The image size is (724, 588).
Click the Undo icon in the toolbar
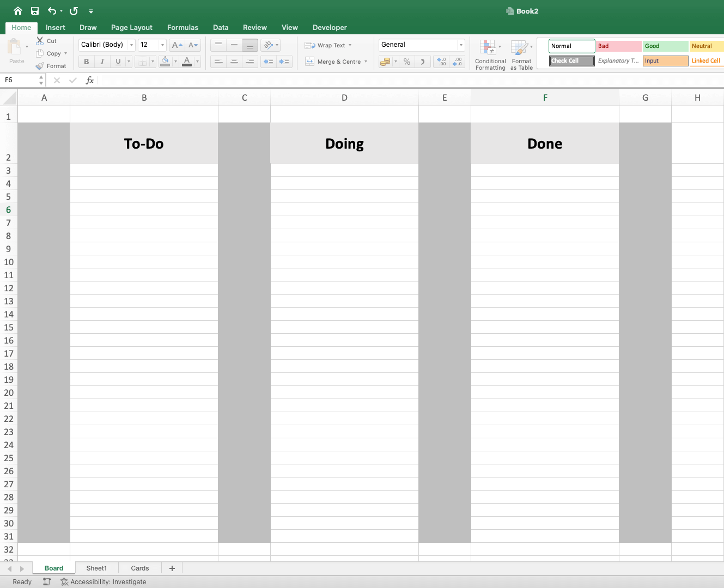pyautogui.click(x=53, y=10)
